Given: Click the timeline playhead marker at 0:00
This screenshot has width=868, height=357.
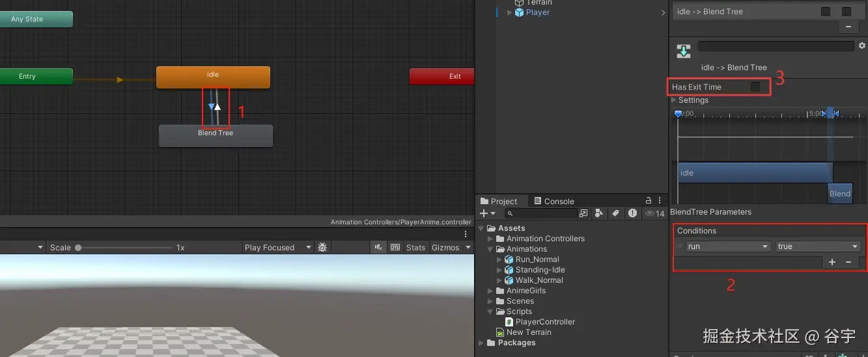Looking at the screenshot, I should coord(678,114).
